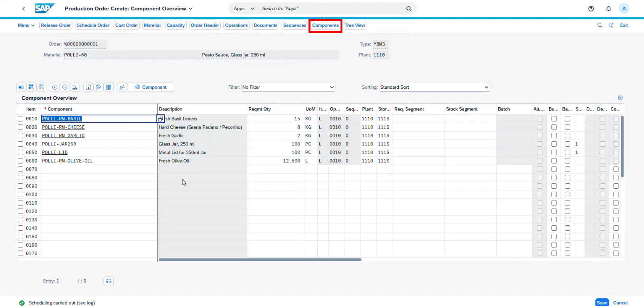
Task: Click the information detail icon
Action: click(88, 87)
